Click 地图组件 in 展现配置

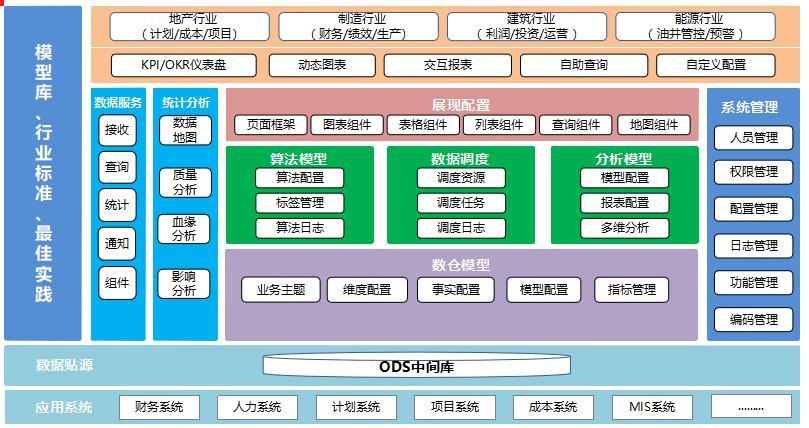[654, 125]
